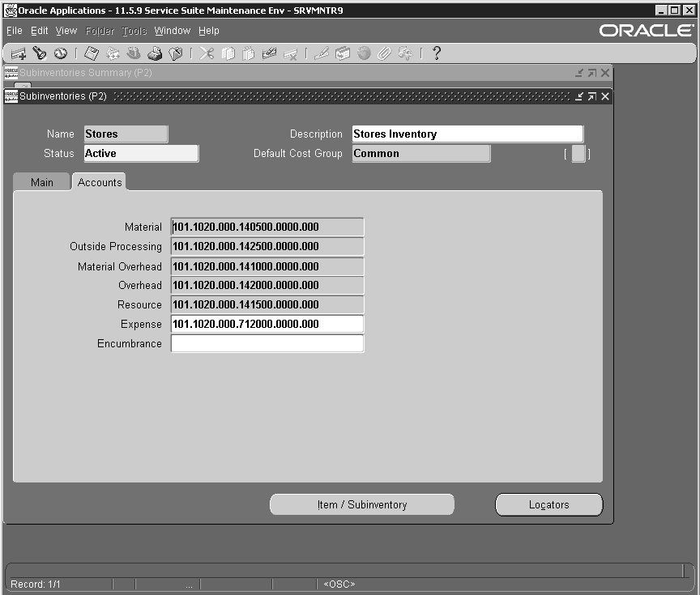This screenshot has height=595, width=700.
Task: Open the Window menu
Action: click(173, 31)
